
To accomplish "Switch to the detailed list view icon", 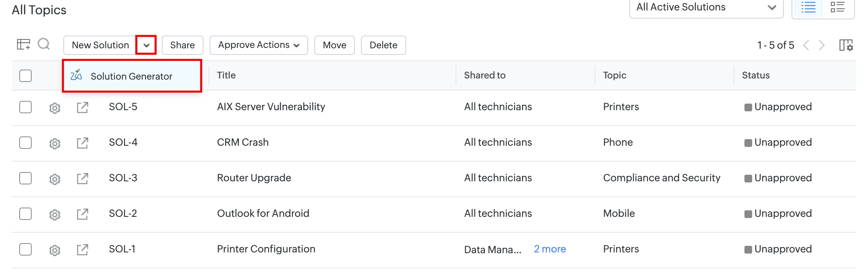I will (837, 7).
